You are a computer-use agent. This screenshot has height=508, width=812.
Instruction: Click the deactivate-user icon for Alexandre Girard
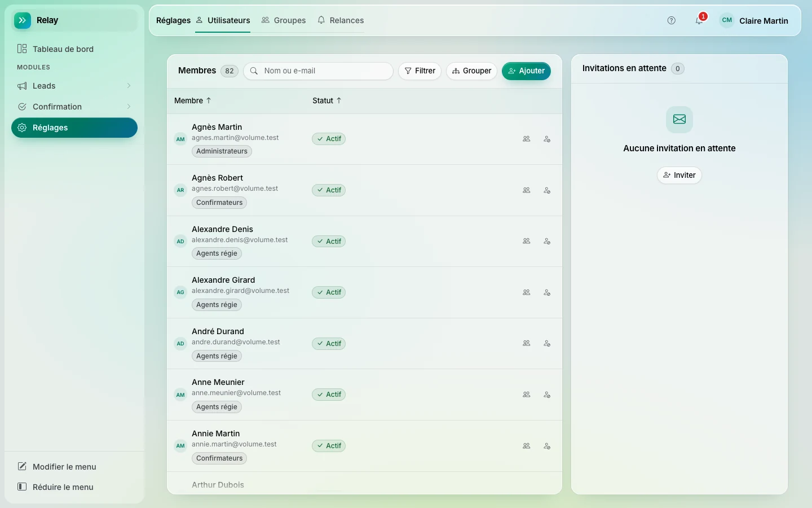[x=547, y=292]
